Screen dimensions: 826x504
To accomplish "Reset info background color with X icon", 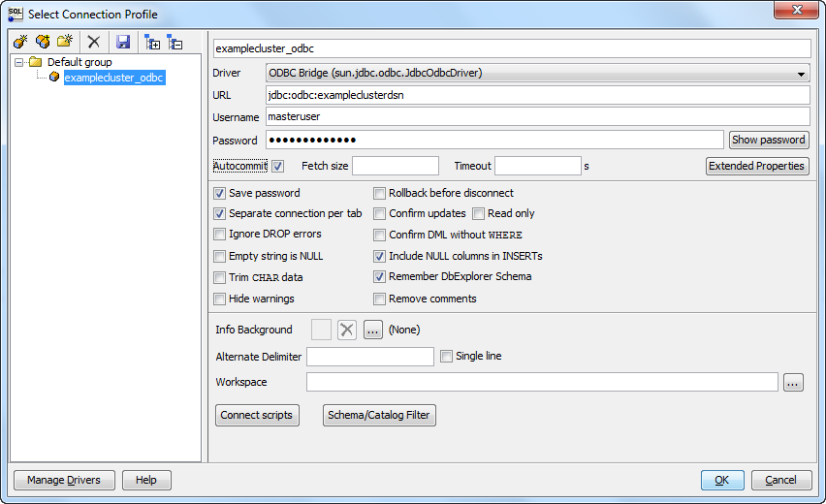I will tap(347, 331).
